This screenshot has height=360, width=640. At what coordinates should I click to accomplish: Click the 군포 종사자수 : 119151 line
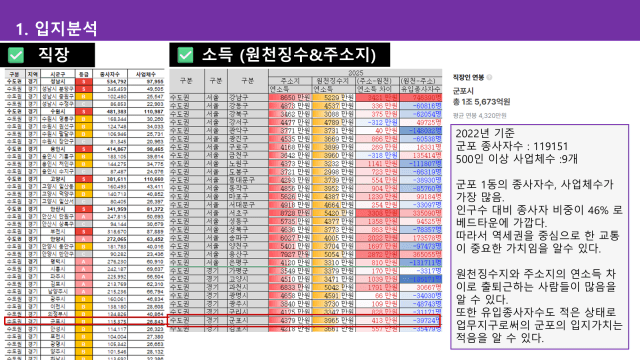[511, 146]
